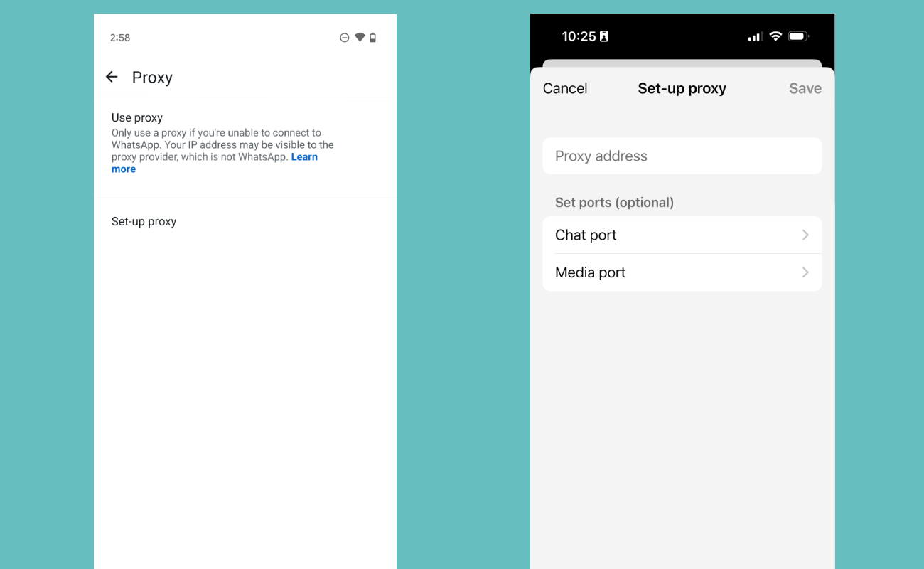This screenshot has width=924, height=569.
Task: Tap the cellular signal bars icon
Action: coord(756,37)
